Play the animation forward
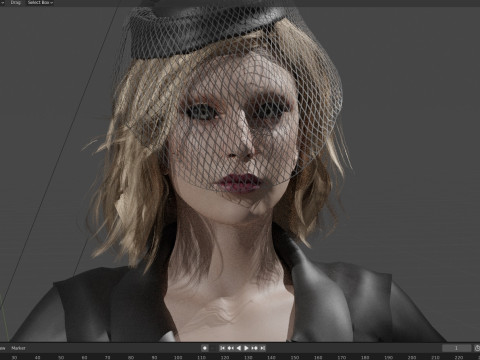The height and width of the screenshot is (360, 480). click(246, 348)
